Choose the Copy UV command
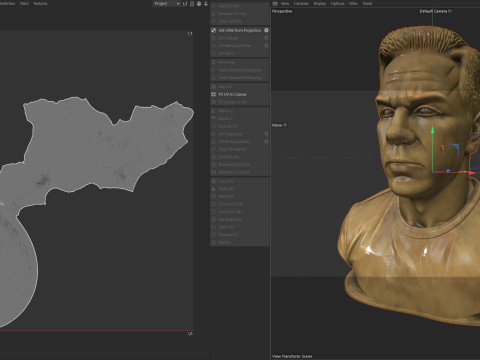480x360 pixels. pos(240,181)
